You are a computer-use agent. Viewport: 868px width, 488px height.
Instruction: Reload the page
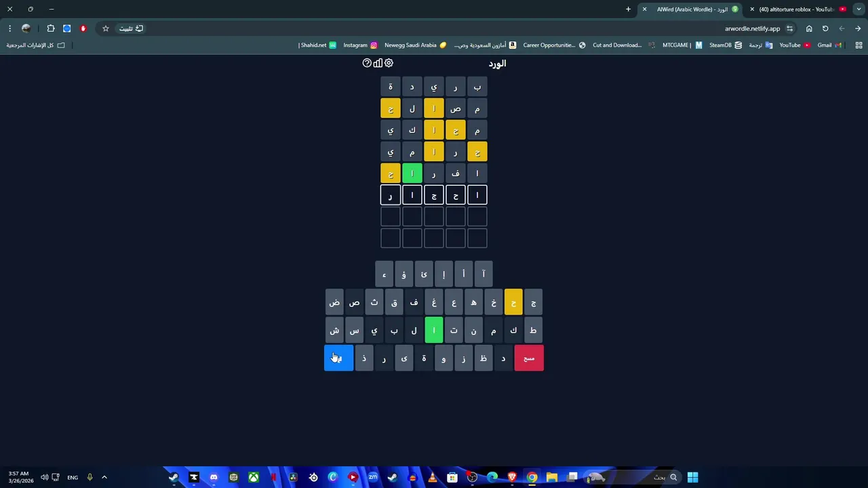[x=825, y=28]
